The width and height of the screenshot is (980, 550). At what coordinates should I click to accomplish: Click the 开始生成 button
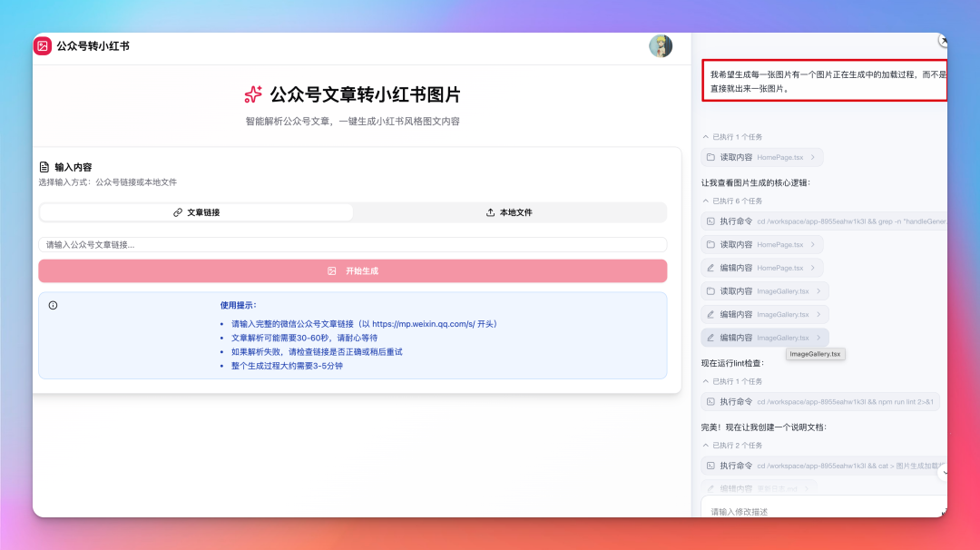click(x=352, y=270)
